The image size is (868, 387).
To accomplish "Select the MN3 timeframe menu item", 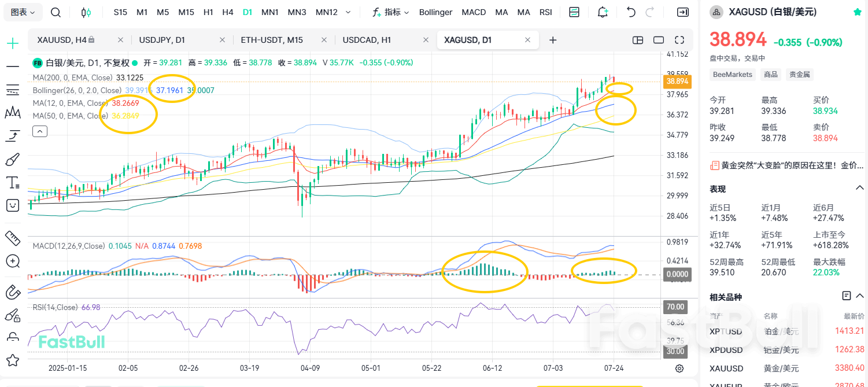I will pos(297,12).
